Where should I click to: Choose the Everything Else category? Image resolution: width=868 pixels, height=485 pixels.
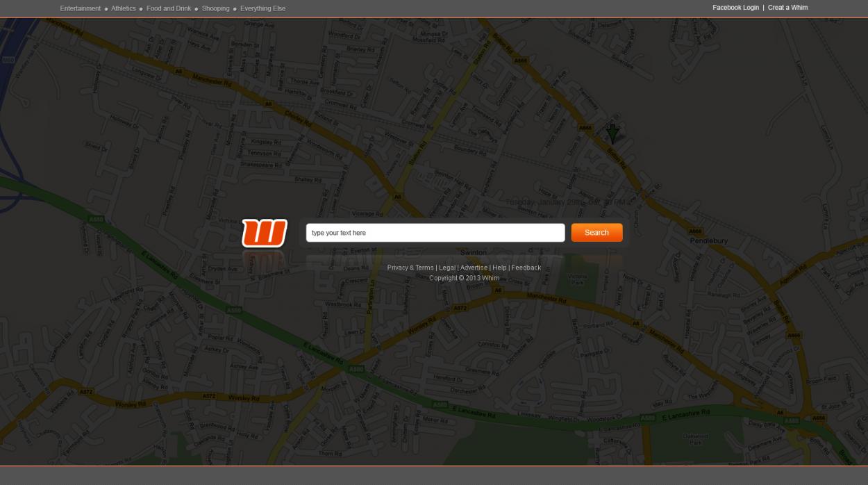pos(262,8)
